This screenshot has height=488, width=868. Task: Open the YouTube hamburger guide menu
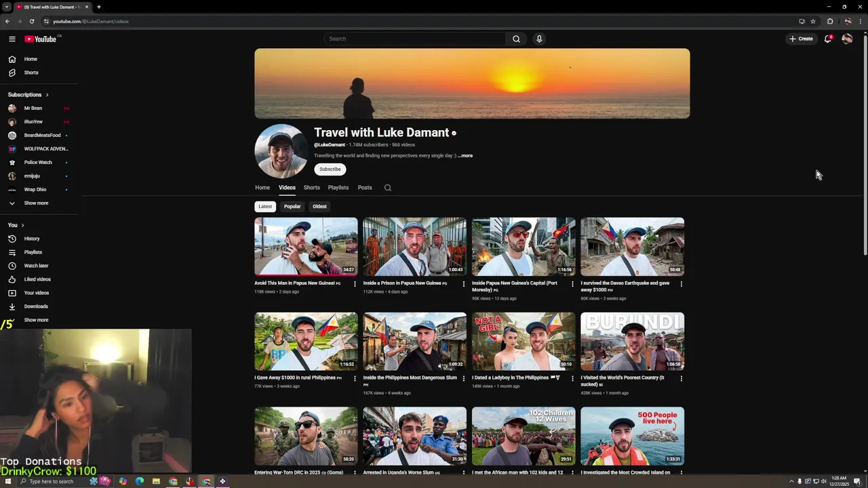coord(12,39)
